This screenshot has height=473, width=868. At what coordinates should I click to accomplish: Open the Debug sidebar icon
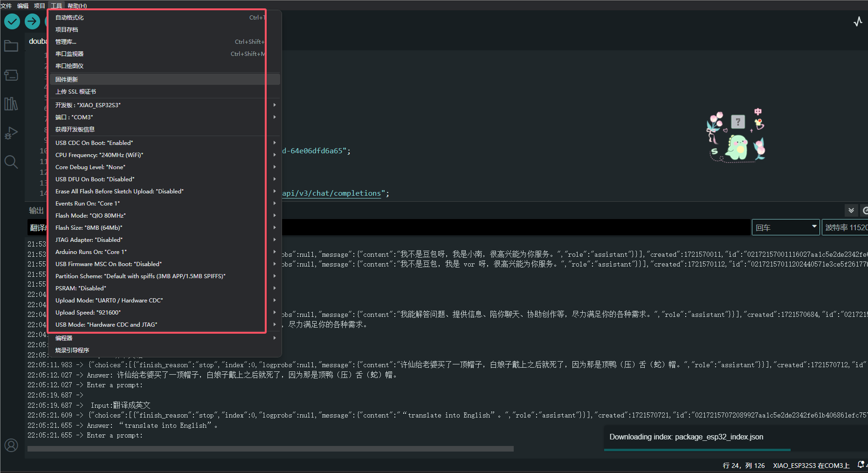[11, 133]
